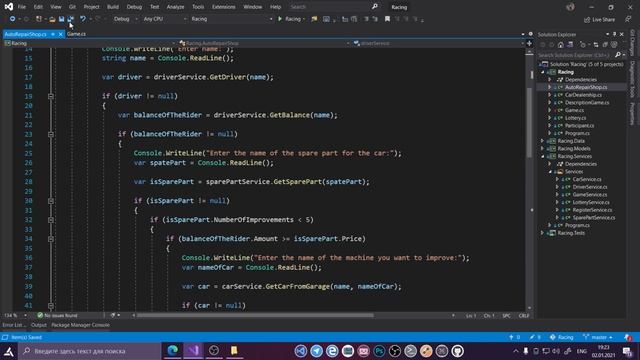Click the master git branch indicator
Screen dimensions: 640x360
click(x=598, y=337)
